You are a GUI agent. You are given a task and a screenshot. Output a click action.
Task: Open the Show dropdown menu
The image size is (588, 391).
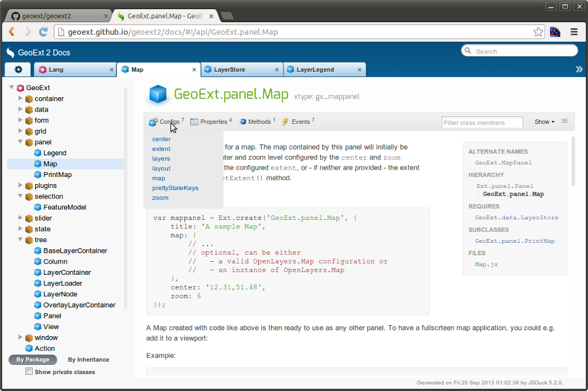(x=544, y=121)
